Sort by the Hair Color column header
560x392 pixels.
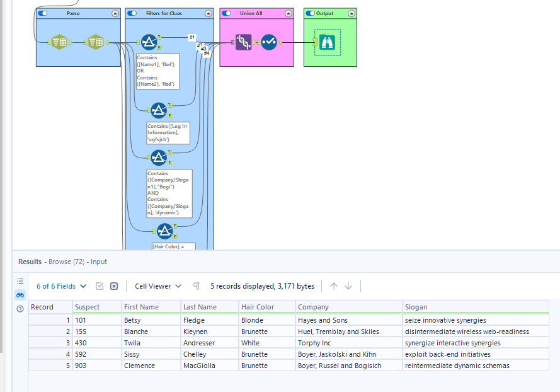tap(258, 307)
